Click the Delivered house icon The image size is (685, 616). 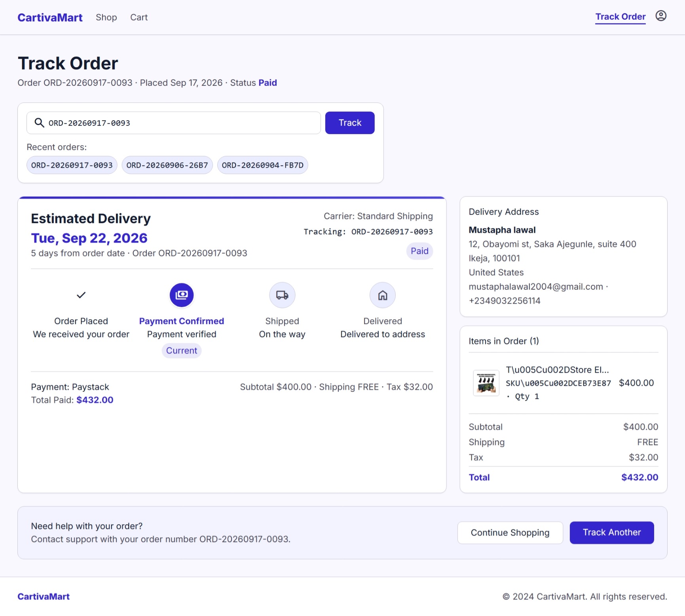point(383,295)
